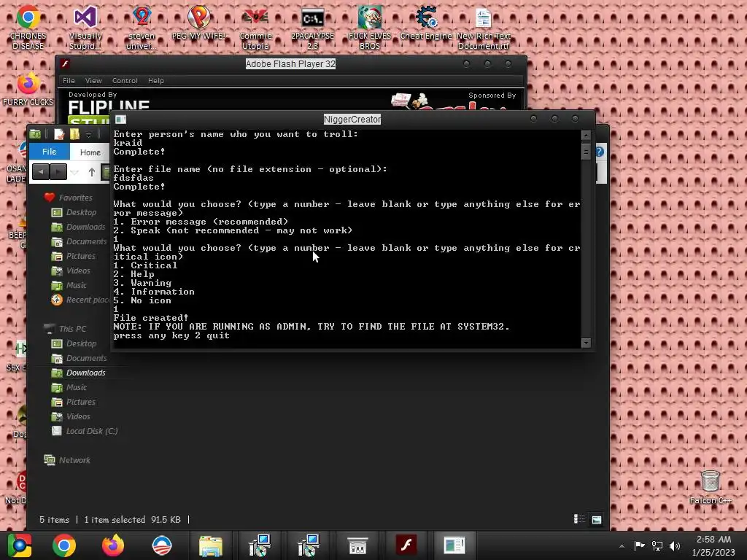Switch Explorer to details view
Image resolution: width=747 pixels, height=560 pixels.
click(579, 519)
